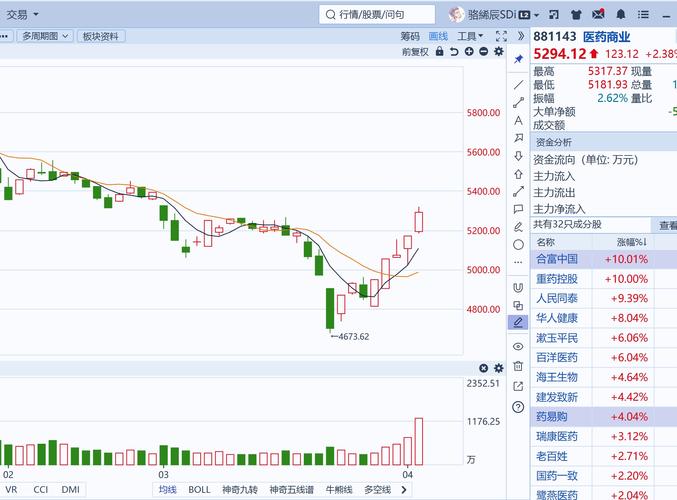Show more indicator tabs with right chevron
The image size is (677, 500).
point(404,490)
